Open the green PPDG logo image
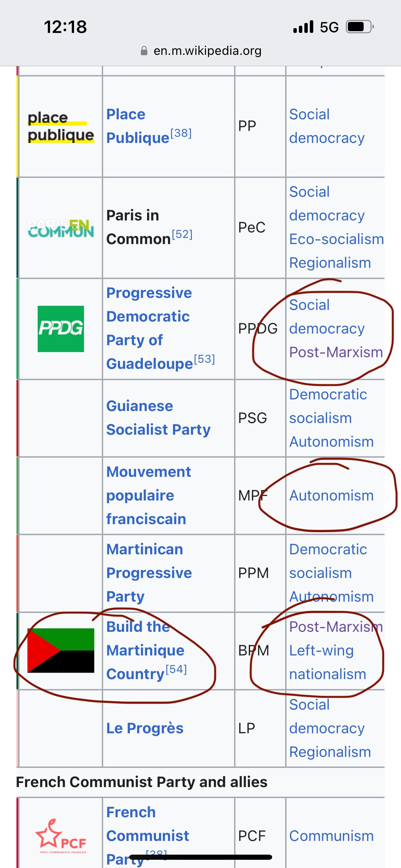This screenshot has height=868, width=401. point(61,329)
